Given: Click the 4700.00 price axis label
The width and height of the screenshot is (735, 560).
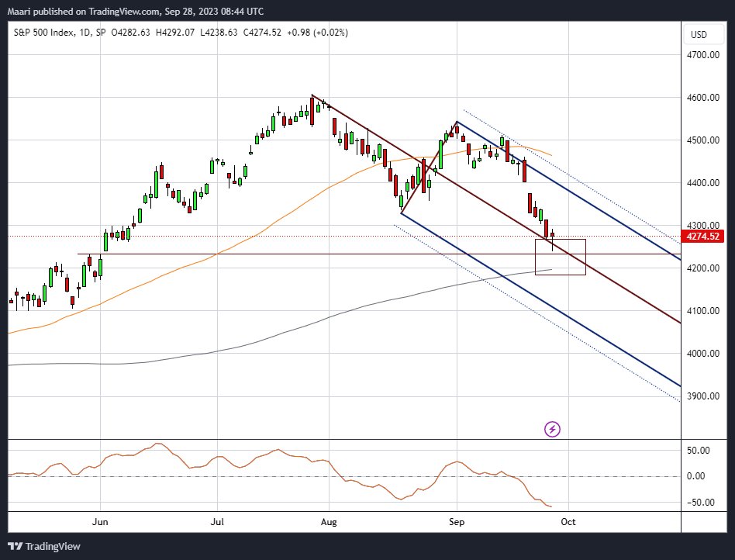Looking at the screenshot, I should click(x=702, y=55).
